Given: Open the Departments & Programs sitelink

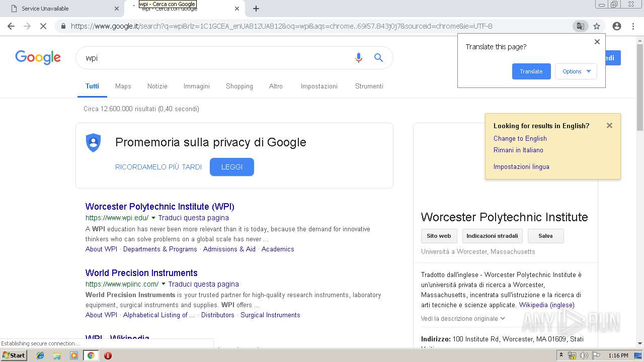Looking at the screenshot, I should click(160, 249).
